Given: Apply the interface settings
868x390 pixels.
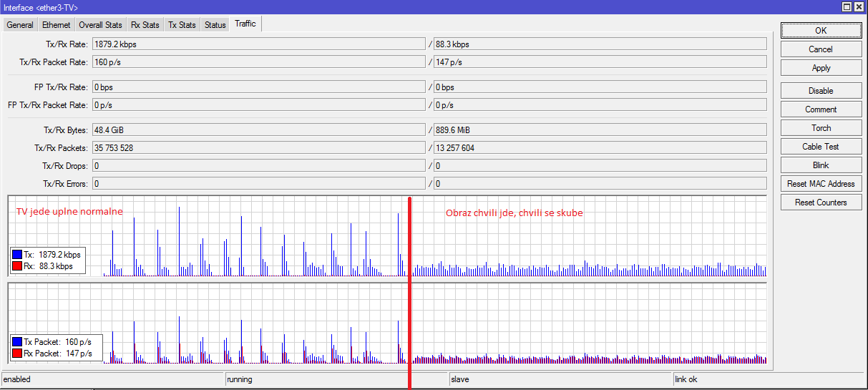Looking at the screenshot, I should (821, 68).
